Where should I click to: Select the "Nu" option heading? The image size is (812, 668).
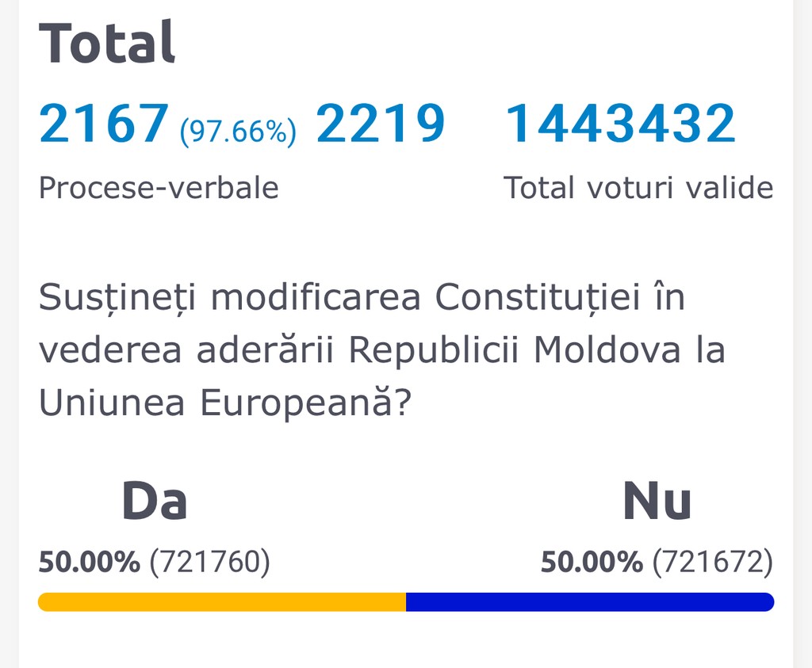point(657,501)
